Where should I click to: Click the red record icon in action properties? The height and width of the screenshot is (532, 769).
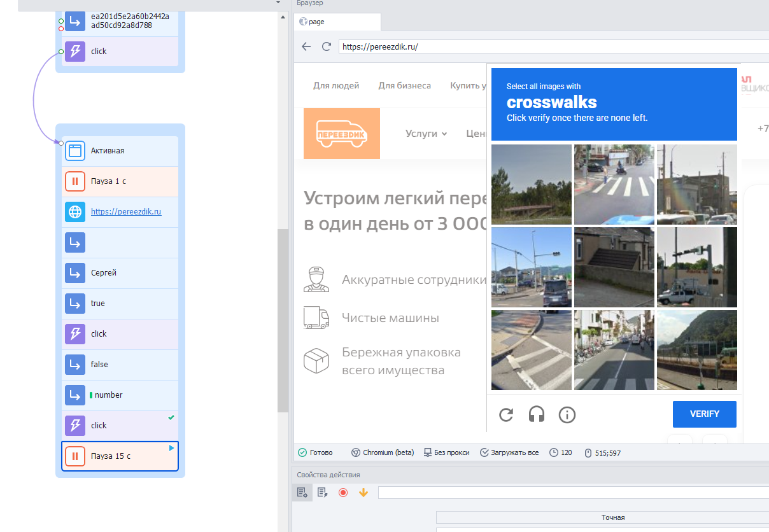point(343,492)
